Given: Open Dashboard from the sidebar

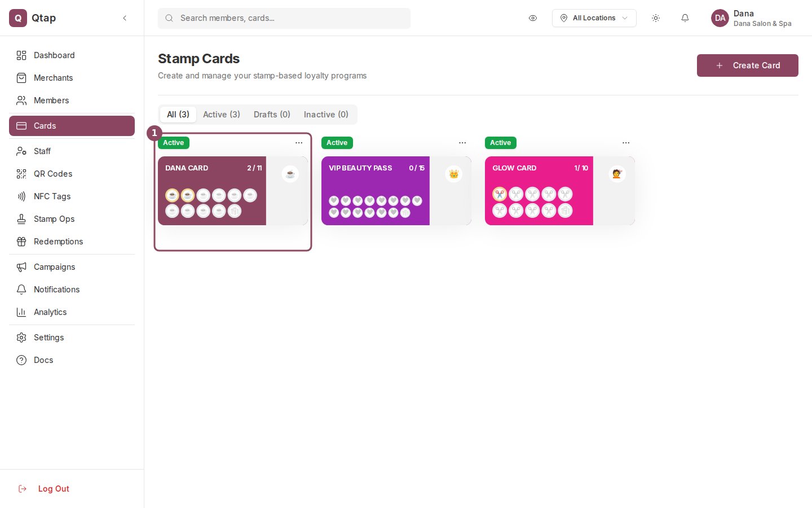Looking at the screenshot, I should (x=72, y=55).
